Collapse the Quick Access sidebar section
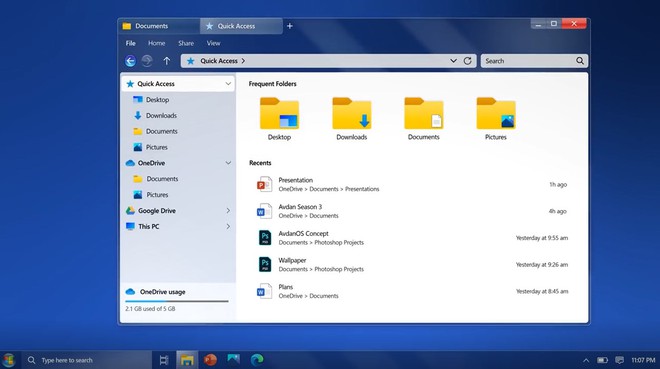This screenshot has width=660, height=369. coord(228,84)
